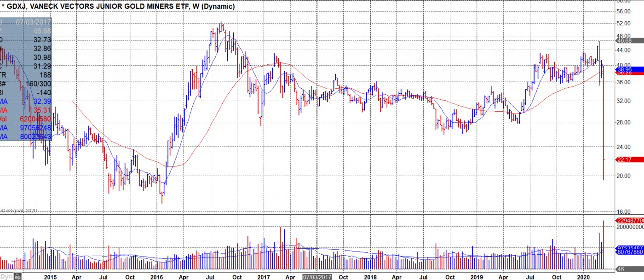Click the 2016 label on the time axis
Screen dimensions: 644x280
coord(157,277)
